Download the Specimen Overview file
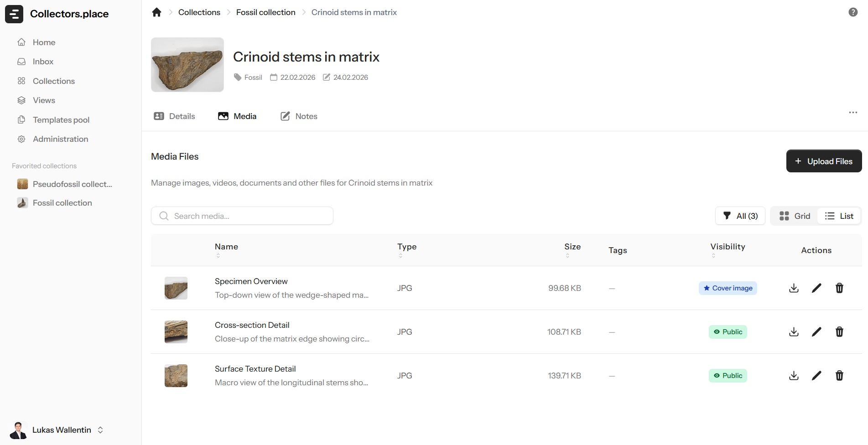Viewport: 868px width, 445px height. (x=794, y=288)
